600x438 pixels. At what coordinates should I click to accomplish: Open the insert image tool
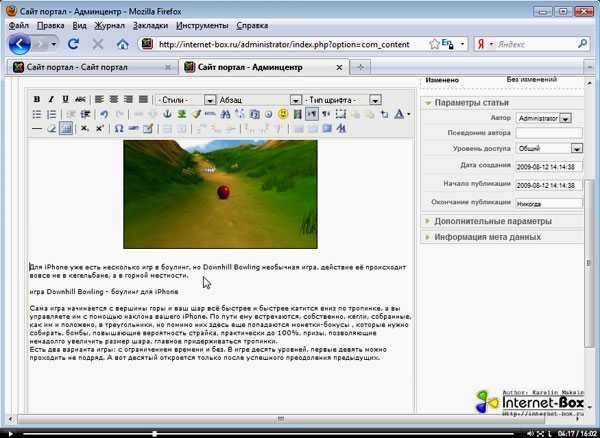(182, 114)
